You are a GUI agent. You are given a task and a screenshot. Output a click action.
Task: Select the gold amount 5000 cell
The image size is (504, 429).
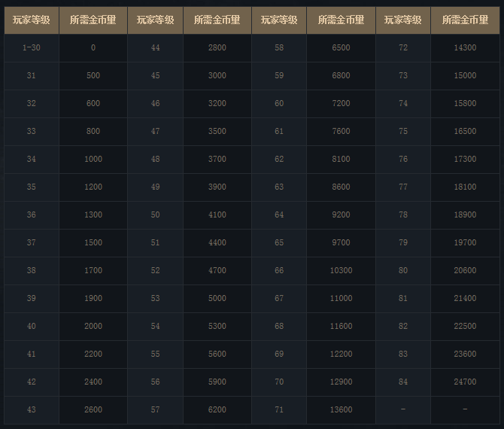217,298
